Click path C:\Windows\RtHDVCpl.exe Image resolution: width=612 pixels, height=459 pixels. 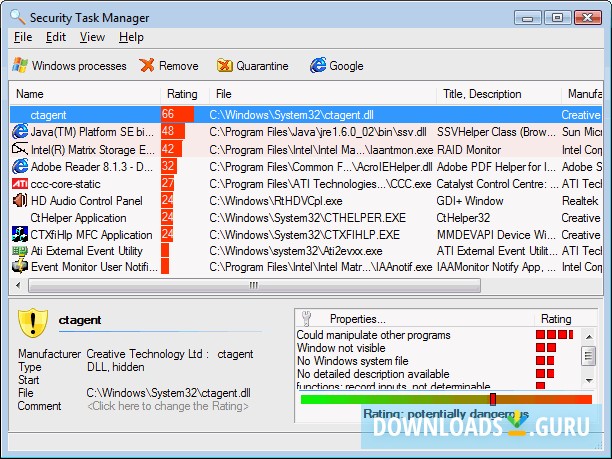pyautogui.click(x=276, y=201)
